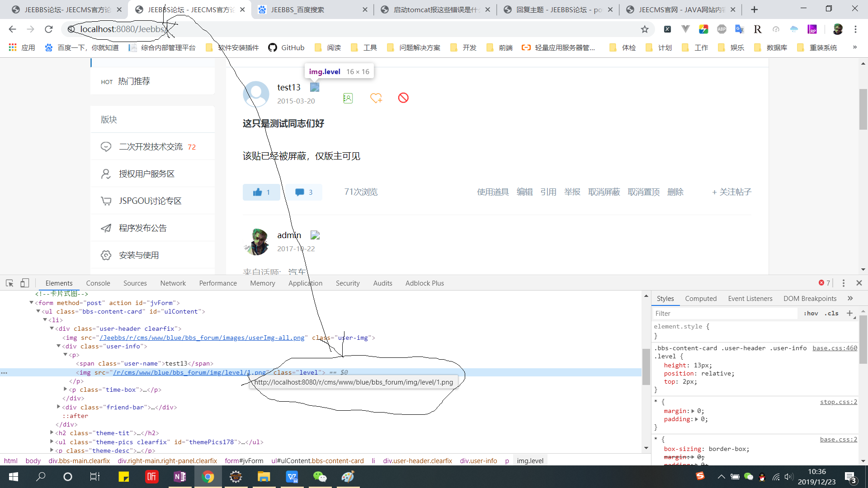This screenshot has width=868, height=488.
Task: Click the comment bubble reply count
Action: tap(304, 192)
